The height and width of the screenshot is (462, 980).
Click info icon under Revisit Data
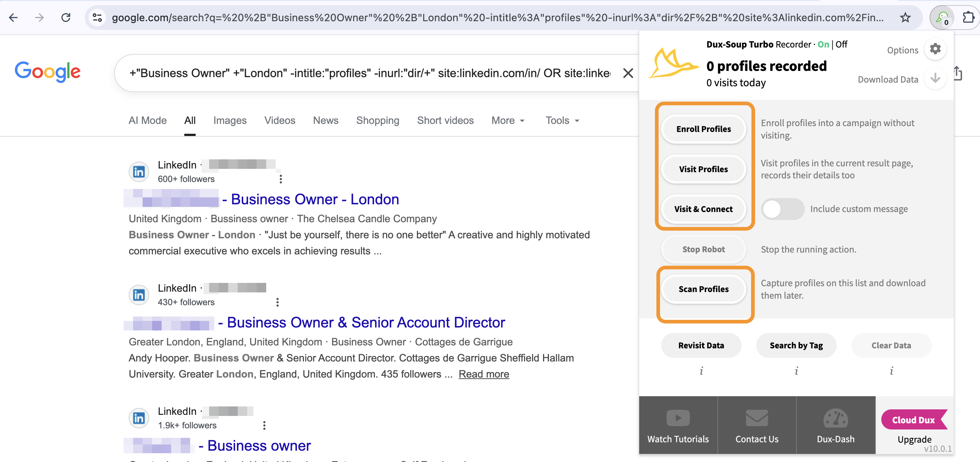point(701,370)
